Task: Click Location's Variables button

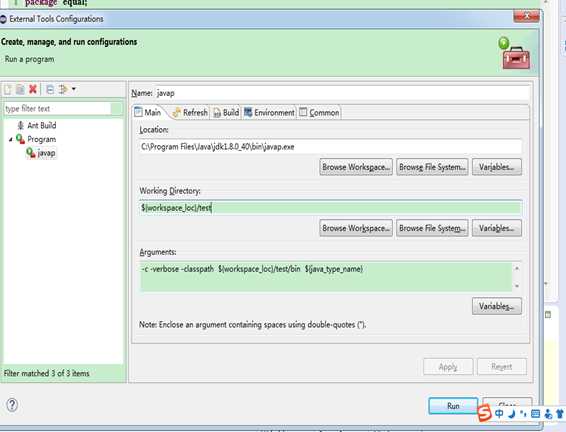Action: click(497, 167)
